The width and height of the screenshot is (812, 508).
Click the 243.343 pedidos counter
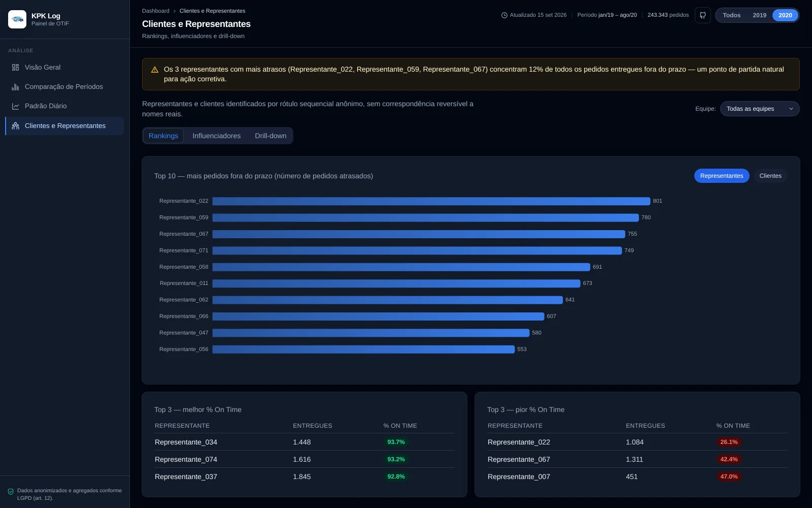click(668, 15)
